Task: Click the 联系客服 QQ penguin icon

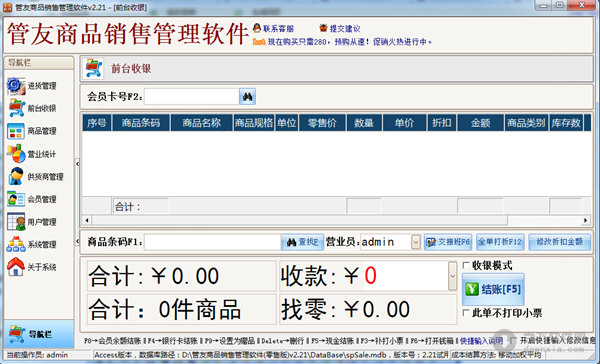Action: (x=257, y=28)
